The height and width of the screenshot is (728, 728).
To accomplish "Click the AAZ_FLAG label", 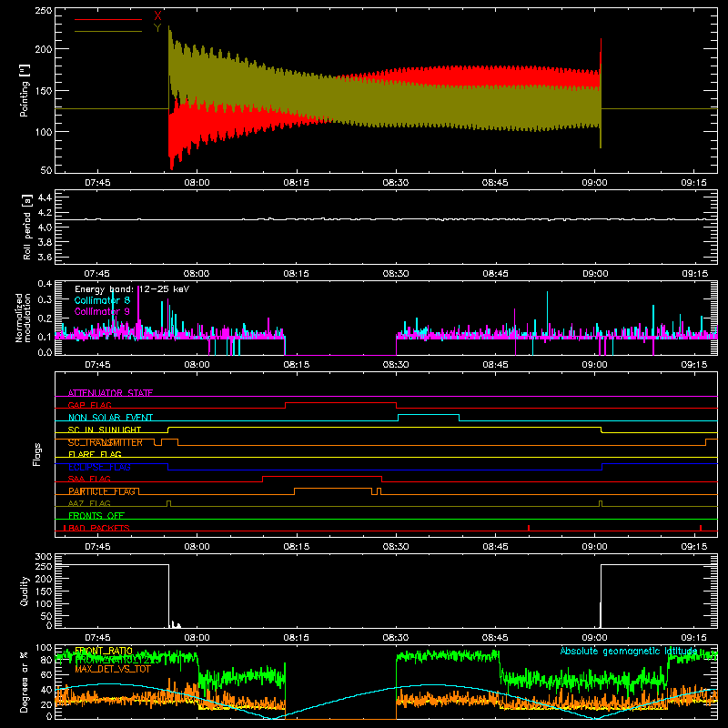I will pos(89,503).
